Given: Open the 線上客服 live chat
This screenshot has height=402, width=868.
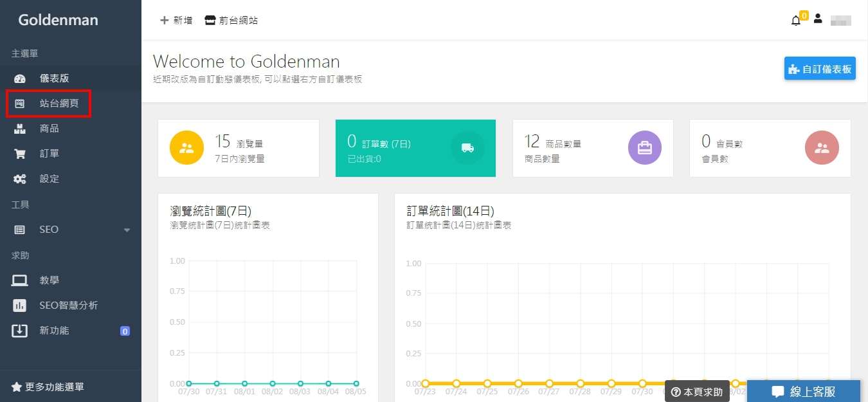Looking at the screenshot, I should tap(804, 392).
